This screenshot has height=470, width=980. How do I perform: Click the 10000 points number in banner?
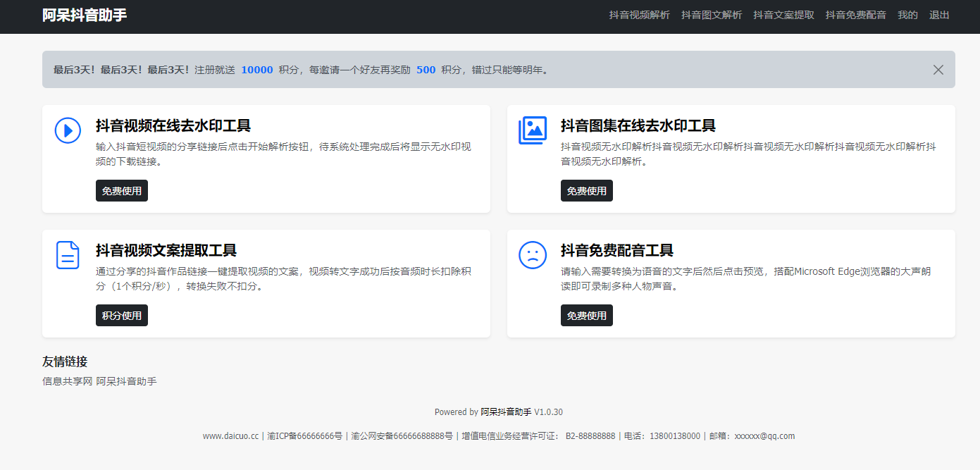(257, 70)
